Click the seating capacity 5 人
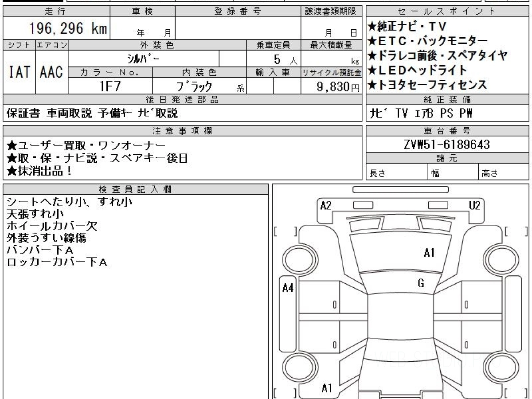 [285, 59]
